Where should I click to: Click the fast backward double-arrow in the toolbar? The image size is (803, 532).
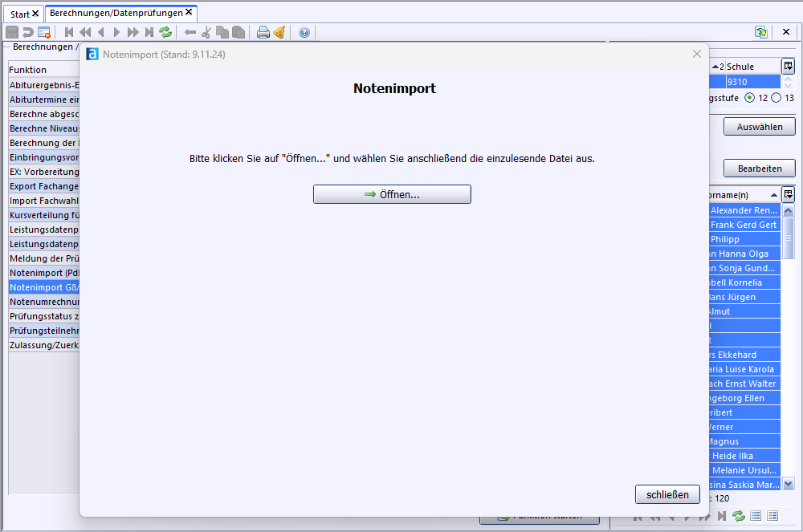pos(85,32)
